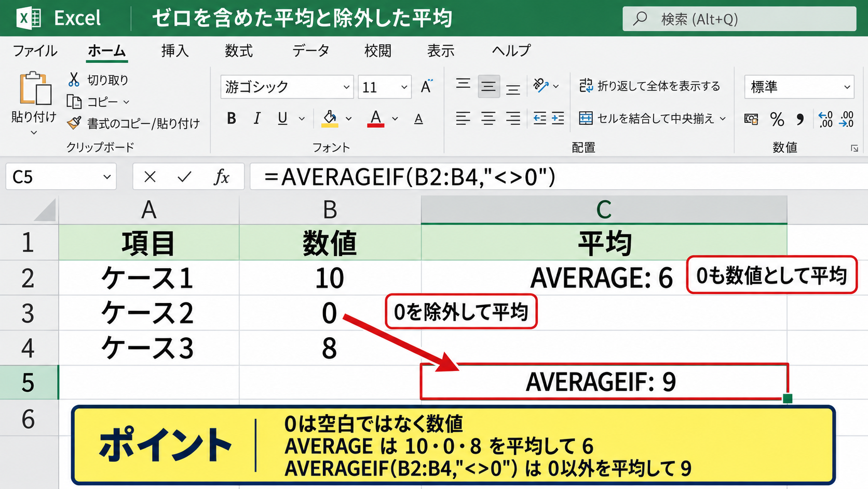Screen dimensions: 868x489
Task: Click the Cut (切り取り) scissors icon
Action: [x=74, y=80]
